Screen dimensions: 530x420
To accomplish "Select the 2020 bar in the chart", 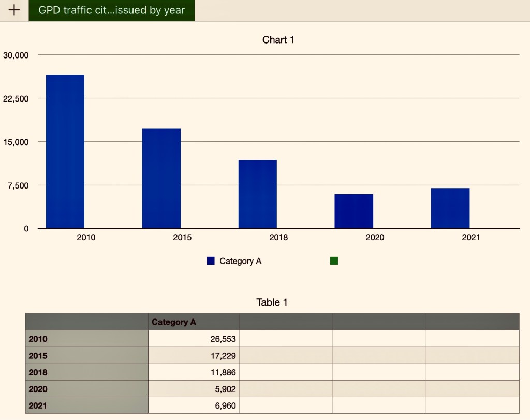I will pyautogui.click(x=354, y=211).
